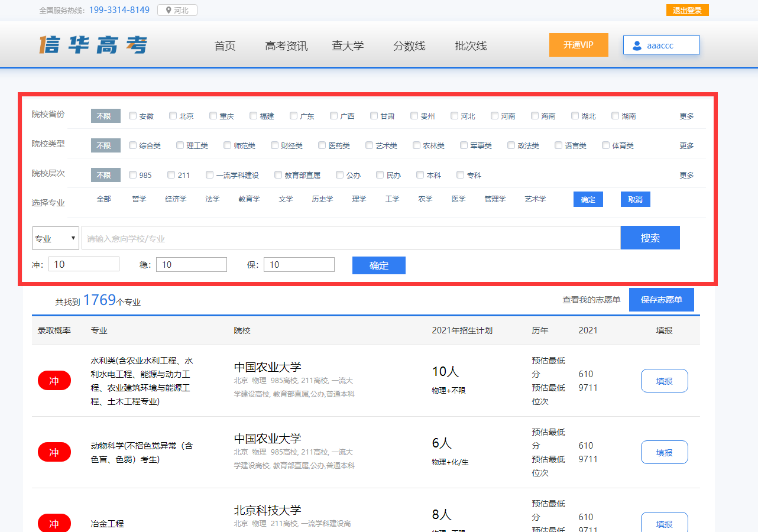Select the 历史学 major category
The height and width of the screenshot is (532, 758).
pos(322,199)
